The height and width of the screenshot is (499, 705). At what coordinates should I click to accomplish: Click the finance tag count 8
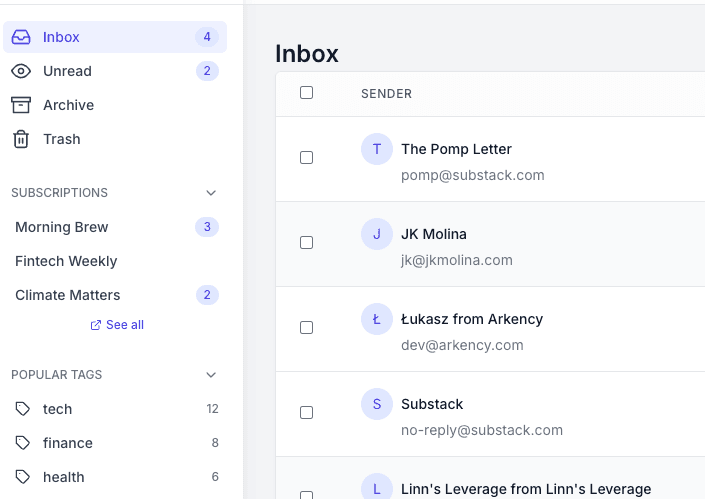[x=215, y=443]
